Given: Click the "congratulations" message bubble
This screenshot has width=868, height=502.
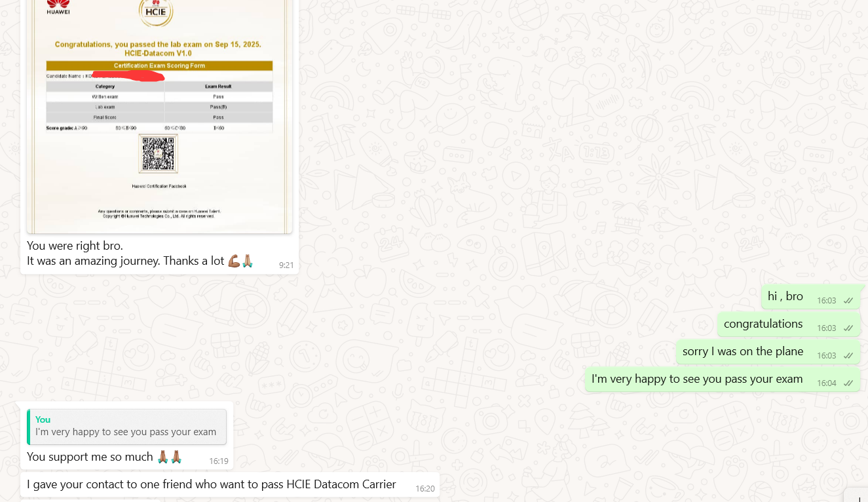Looking at the screenshot, I should tap(763, 324).
